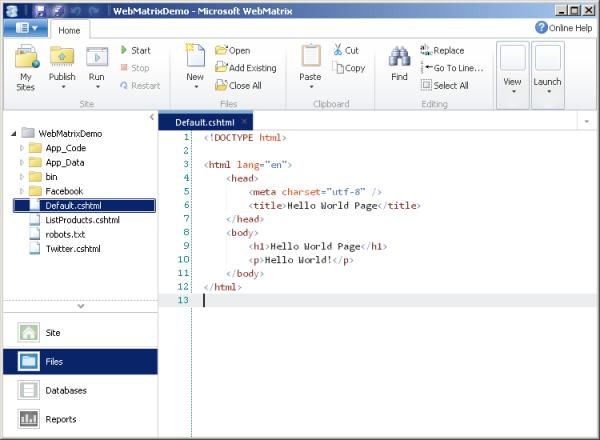The image size is (600, 440).
Task: Click Select All
Action: click(445, 85)
